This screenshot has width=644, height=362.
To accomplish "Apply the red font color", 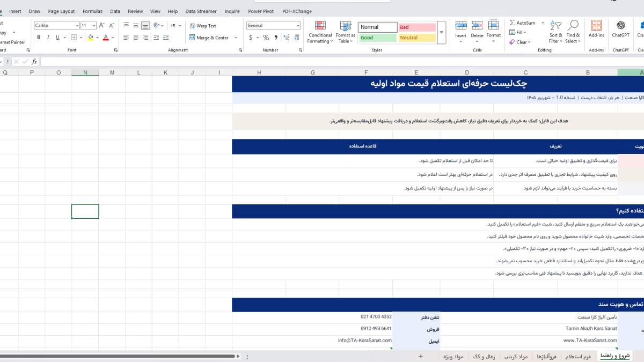I will tap(105, 38).
